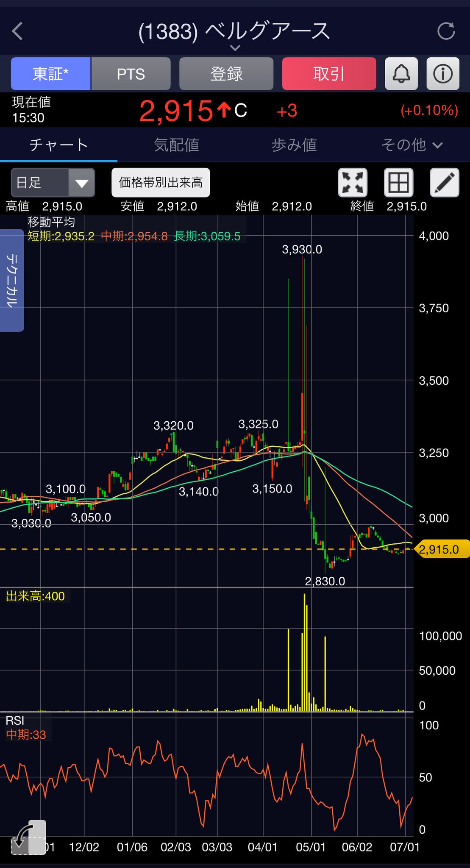Tap the red 取引 button
This screenshot has width=470, height=868.
pos(329,74)
